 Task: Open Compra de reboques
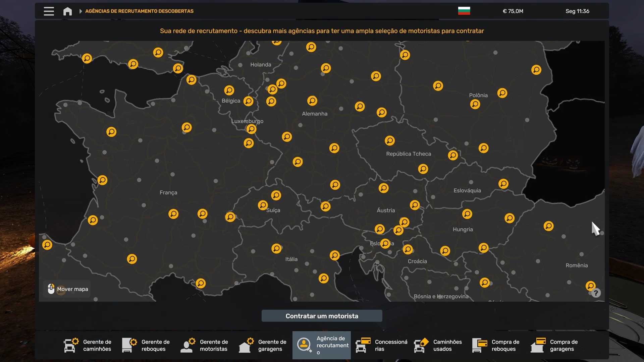click(496, 345)
